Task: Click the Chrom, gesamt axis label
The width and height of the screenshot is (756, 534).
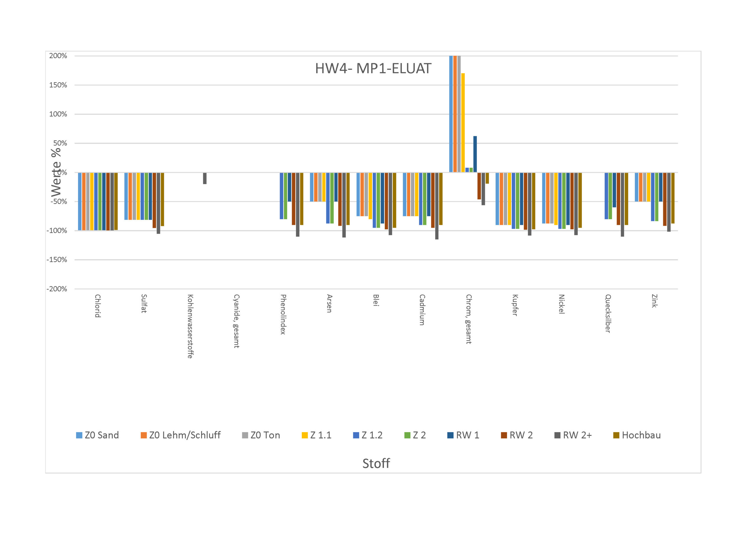Action: coord(469,319)
